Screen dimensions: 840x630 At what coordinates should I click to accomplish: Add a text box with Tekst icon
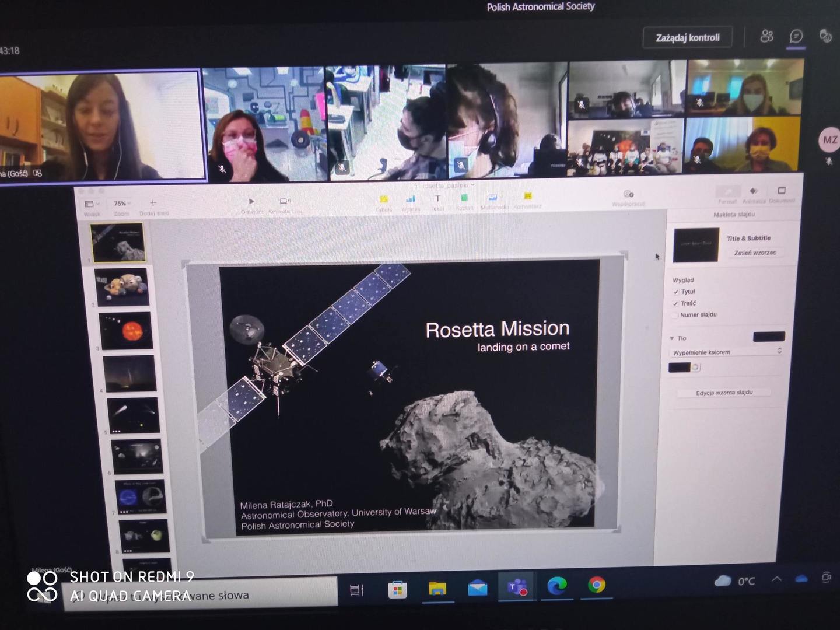click(437, 199)
